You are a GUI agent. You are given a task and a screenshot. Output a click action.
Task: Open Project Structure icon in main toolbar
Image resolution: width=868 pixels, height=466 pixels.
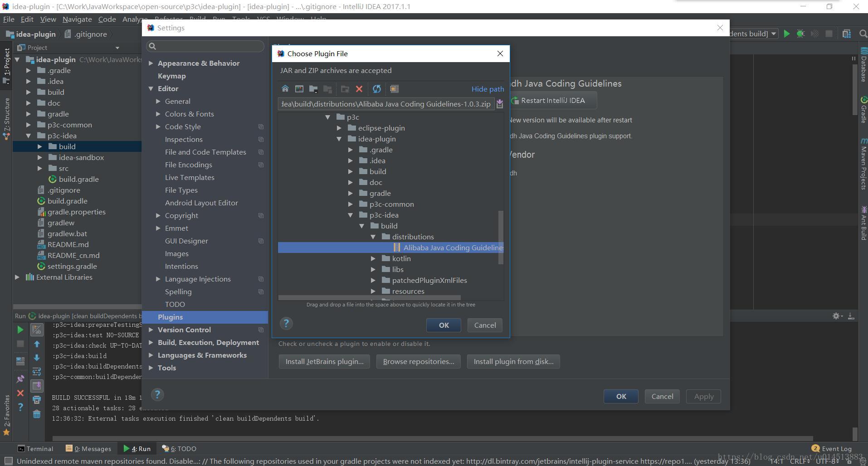tap(847, 34)
